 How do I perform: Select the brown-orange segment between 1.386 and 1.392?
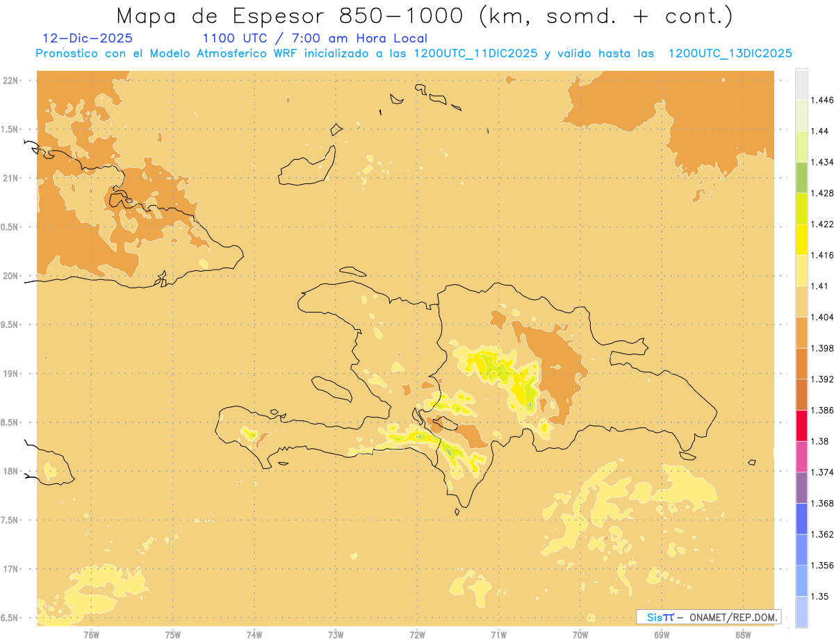point(801,394)
